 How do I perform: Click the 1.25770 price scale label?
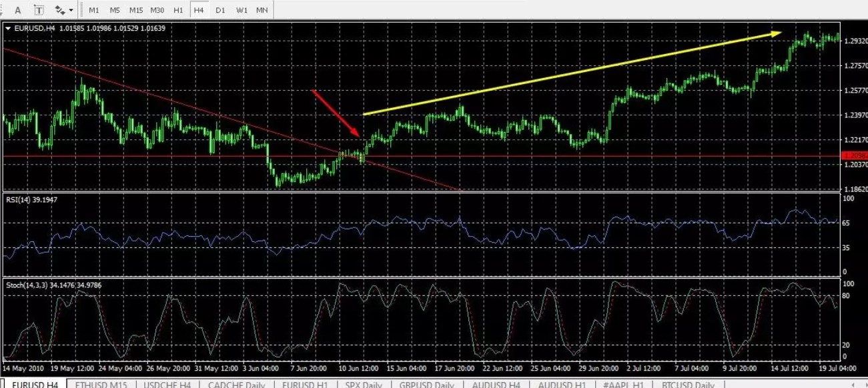pyautogui.click(x=855, y=91)
